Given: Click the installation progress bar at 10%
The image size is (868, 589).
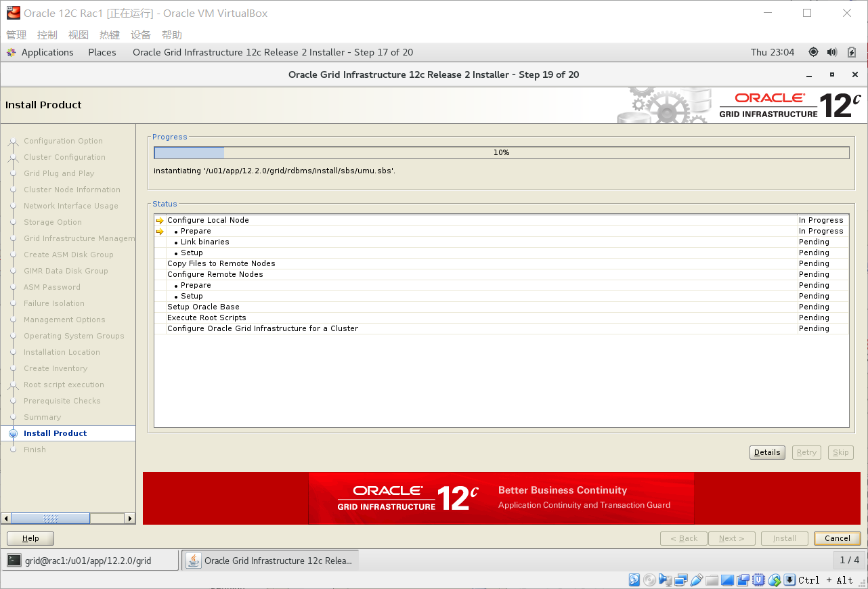Looking at the screenshot, I should tap(501, 152).
